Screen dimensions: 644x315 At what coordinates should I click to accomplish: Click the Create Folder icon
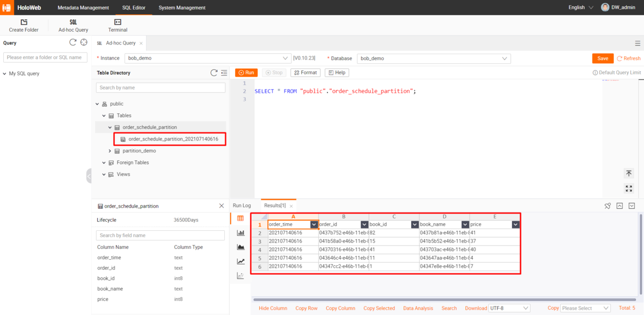(x=24, y=22)
